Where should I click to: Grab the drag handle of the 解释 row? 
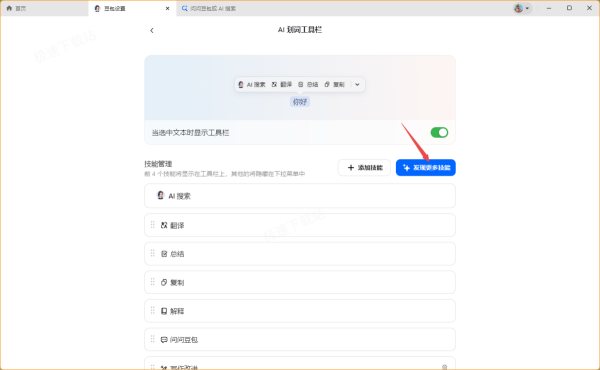click(x=153, y=310)
